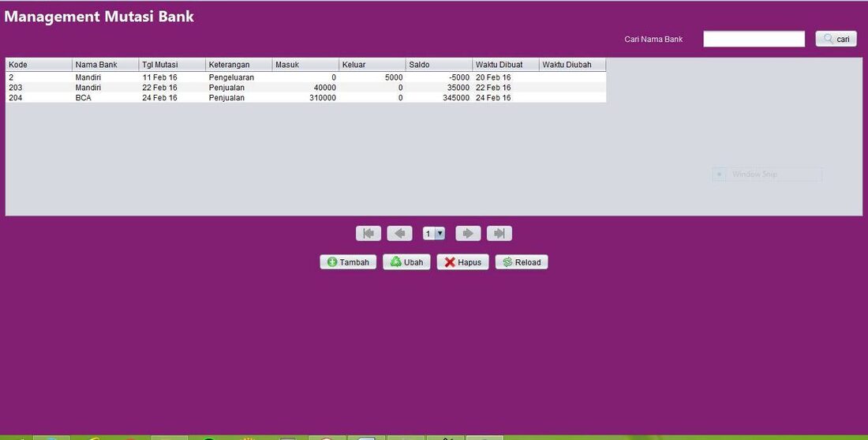868x440 pixels.
Task: Click the Ubah button
Action: [407, 262]
